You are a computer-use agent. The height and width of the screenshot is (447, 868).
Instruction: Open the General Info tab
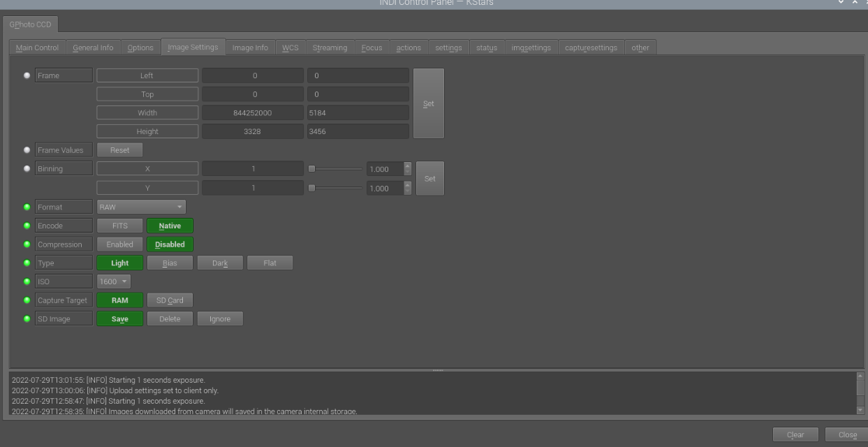pos(93,47)
